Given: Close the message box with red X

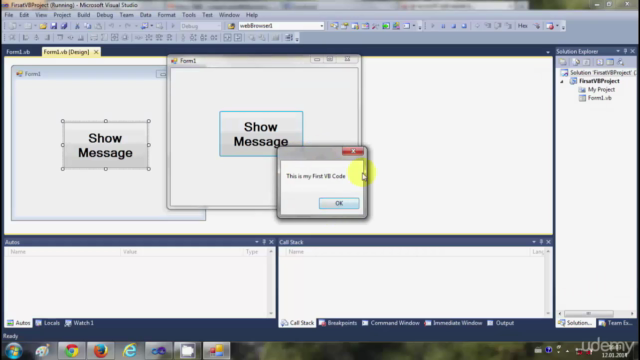Looking at the screenshot, I should tap(353, 151).
